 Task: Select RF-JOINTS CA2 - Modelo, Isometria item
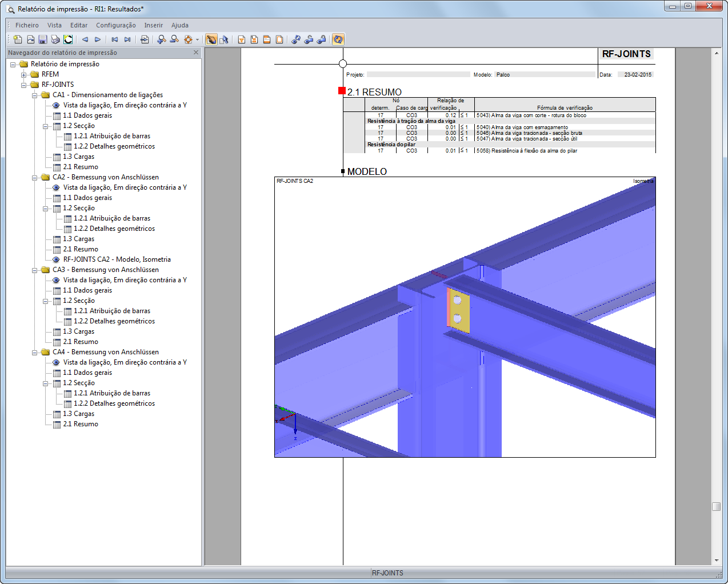(x=117, y=259)
